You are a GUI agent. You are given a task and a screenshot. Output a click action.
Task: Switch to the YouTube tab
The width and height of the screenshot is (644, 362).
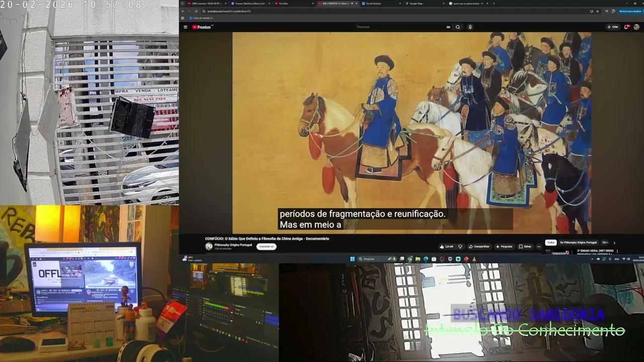pos(294,4)
